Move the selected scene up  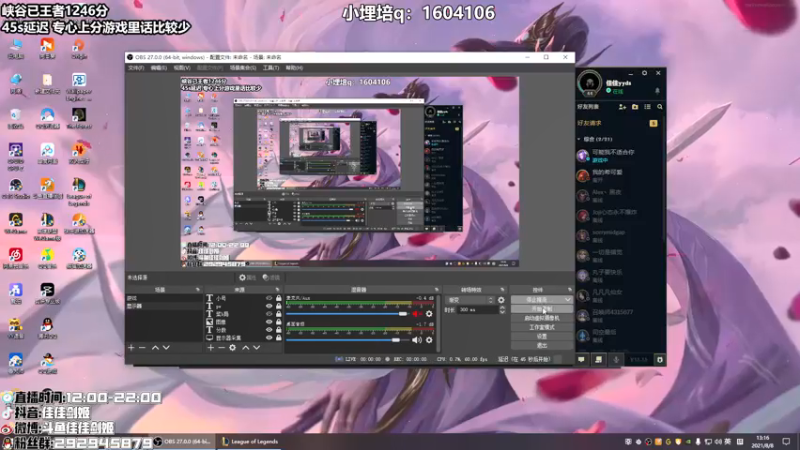155,347
